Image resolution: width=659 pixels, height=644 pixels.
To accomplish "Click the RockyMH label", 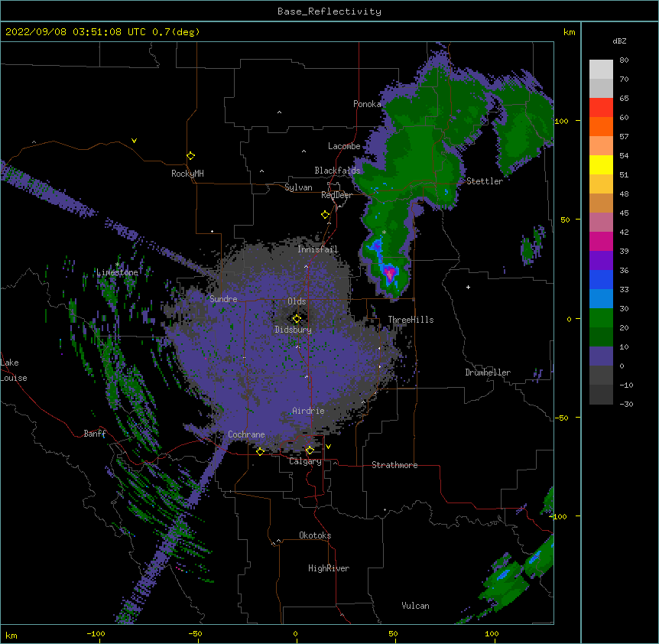I will click(187, 174).
